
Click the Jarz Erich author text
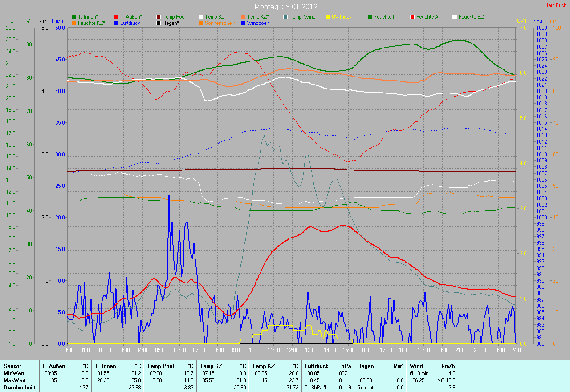point(556,5)
